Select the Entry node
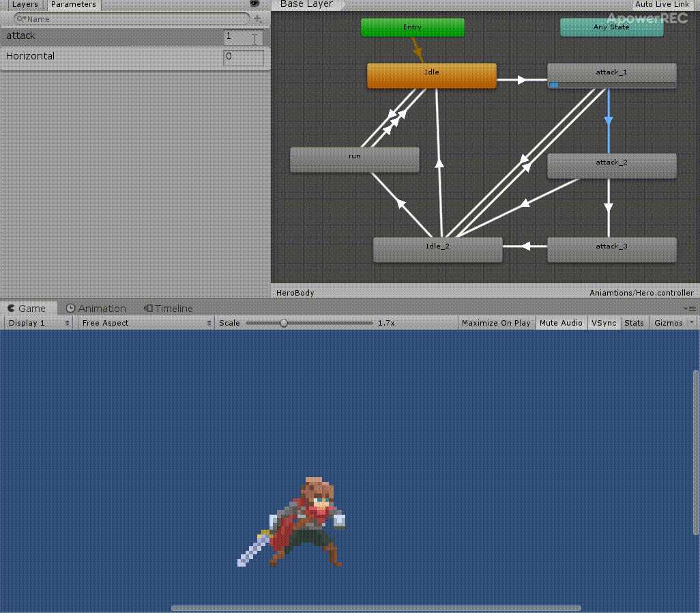 pyautogui.click(x=413, y=27)
